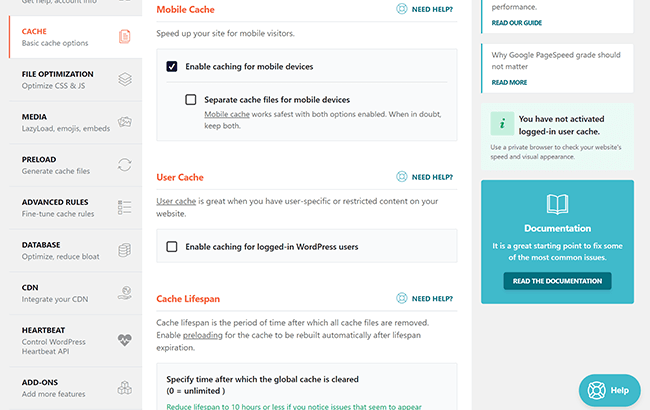
Task: Click the word Help in the floating bubble
Action: (x=619, y=391)
